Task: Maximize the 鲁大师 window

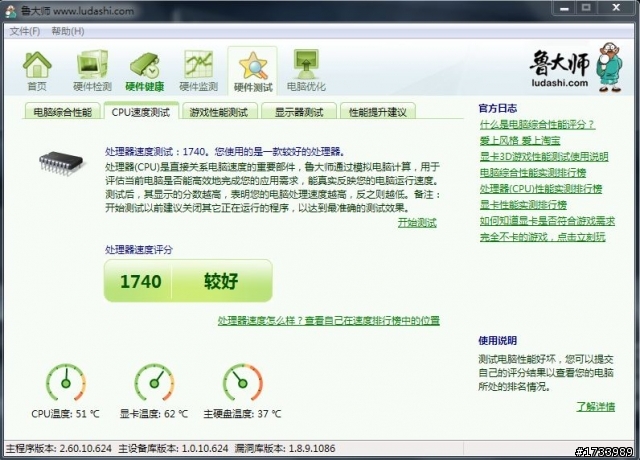Action: click(x=587, y=8)
